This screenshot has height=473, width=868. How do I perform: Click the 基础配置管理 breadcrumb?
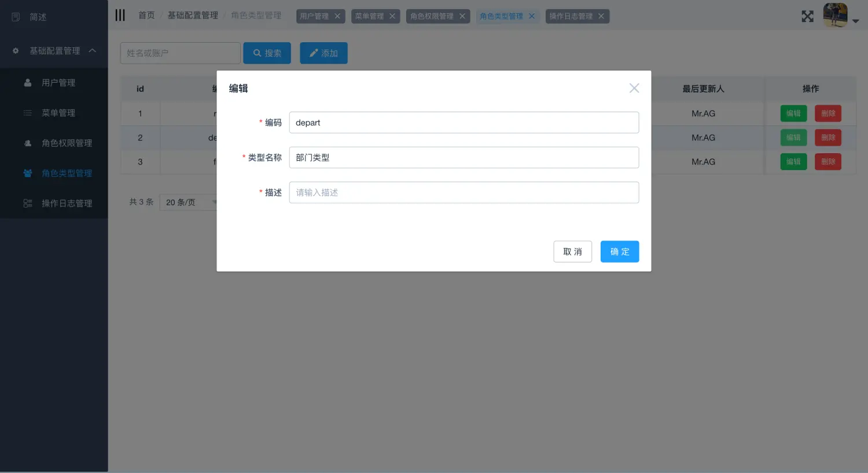(x=193, y=15)
